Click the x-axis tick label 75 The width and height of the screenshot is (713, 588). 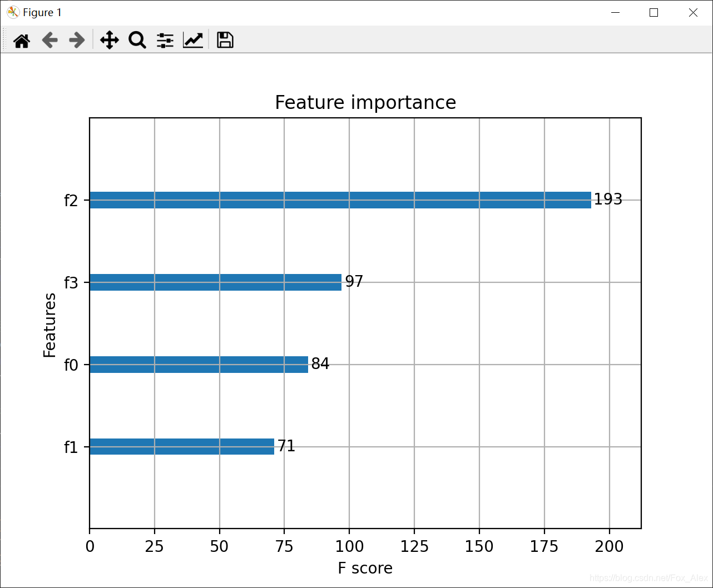click(284, 547)
